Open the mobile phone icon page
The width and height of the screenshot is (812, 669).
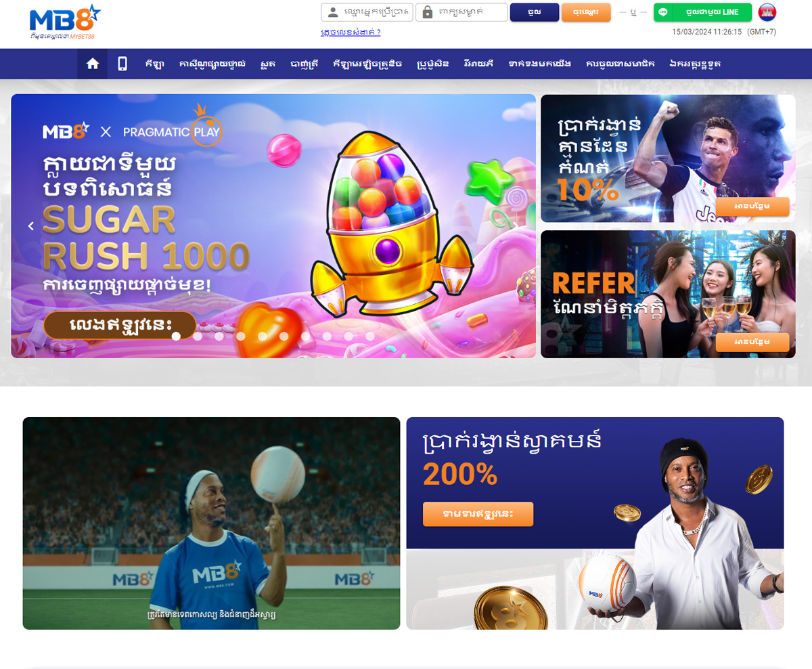click(x=122, y=64)
